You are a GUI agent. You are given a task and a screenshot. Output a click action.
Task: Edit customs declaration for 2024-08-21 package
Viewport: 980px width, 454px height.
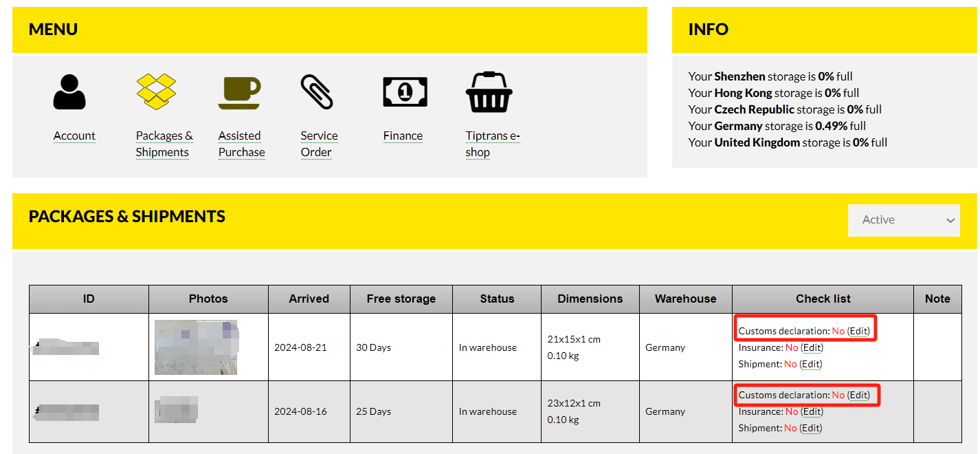click(x=859, y=331)
